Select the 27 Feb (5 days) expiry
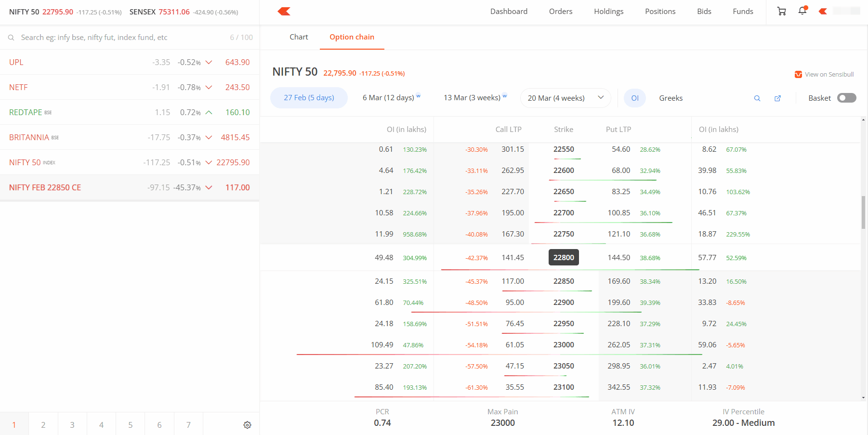Image resolution: width=868 pixels, height=435 pixels. click(x=309, y=98)
